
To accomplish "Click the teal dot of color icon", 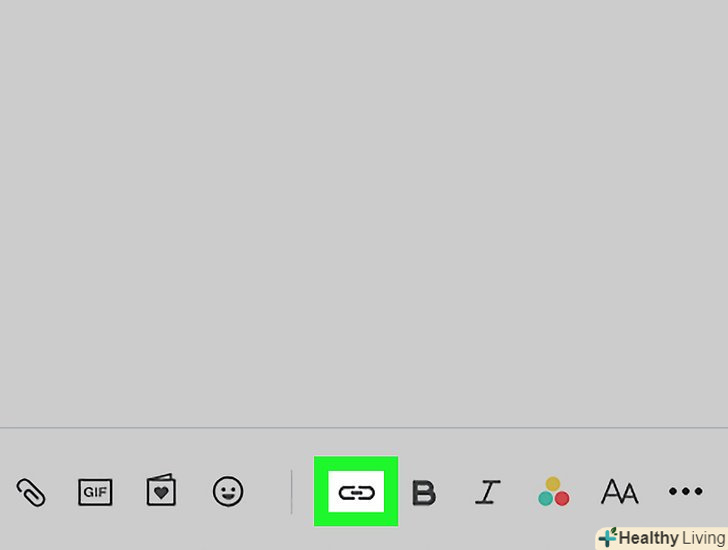I will click(545, 498).
